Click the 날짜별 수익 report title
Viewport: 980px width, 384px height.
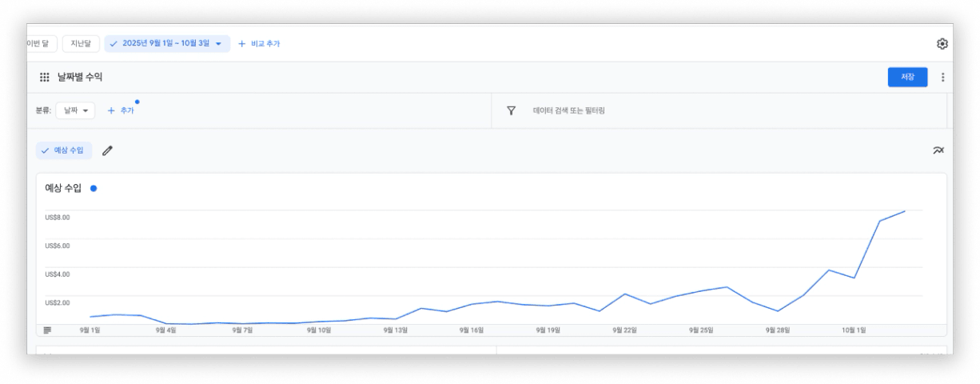80,78
